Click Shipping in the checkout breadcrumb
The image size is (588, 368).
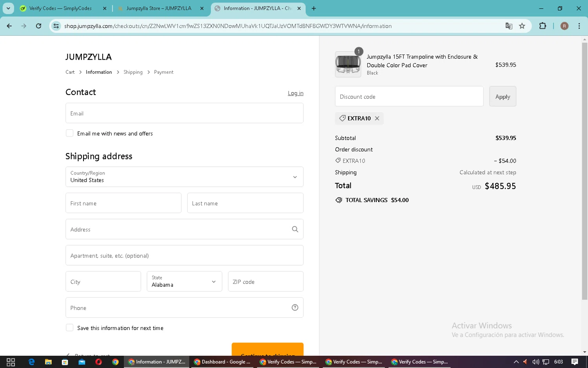tap(133, 72)
